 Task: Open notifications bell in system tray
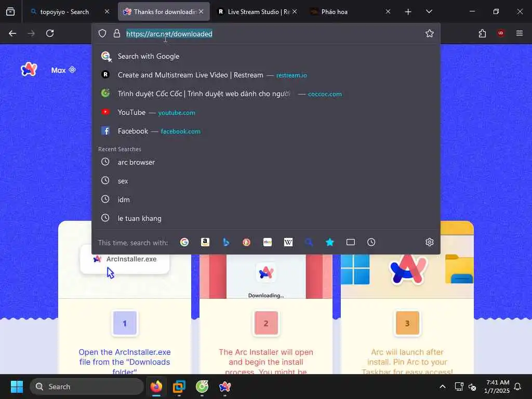pyautogui.click(x=518, y=387)
